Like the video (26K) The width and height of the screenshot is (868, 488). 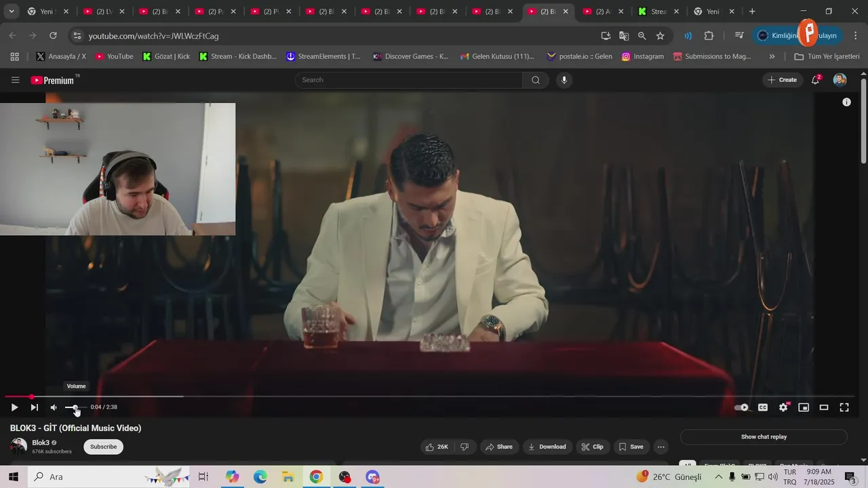click(437, 447)
